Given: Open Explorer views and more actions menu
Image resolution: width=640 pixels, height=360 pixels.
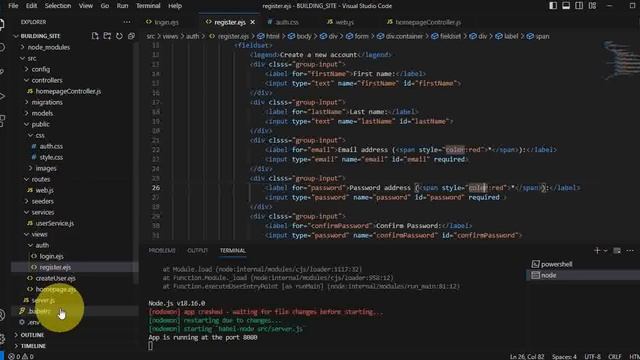Looking at the screenshot, I should click(x=127, y=22).
